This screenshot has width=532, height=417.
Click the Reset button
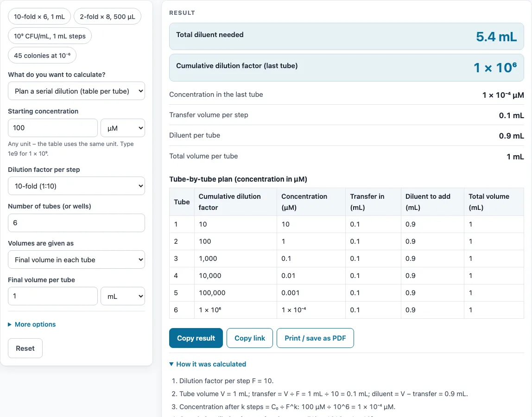click(x=25, y=348)
